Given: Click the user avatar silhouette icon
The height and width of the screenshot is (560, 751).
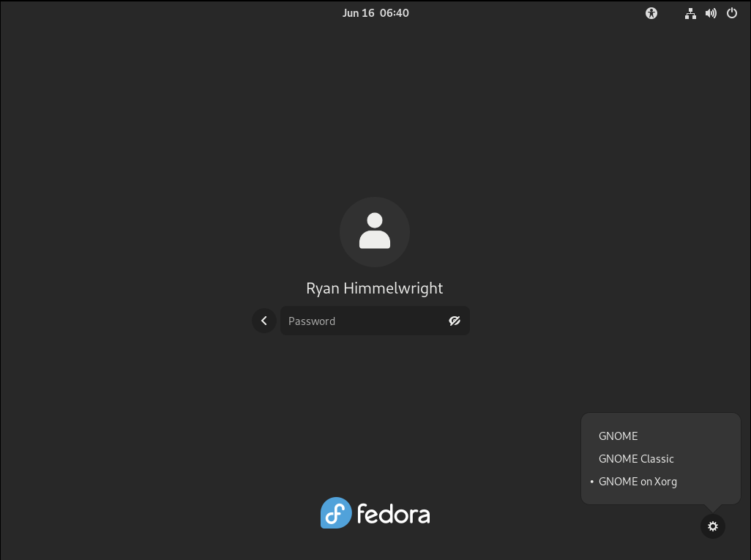Looking at the screenshot, I should 375,231.
